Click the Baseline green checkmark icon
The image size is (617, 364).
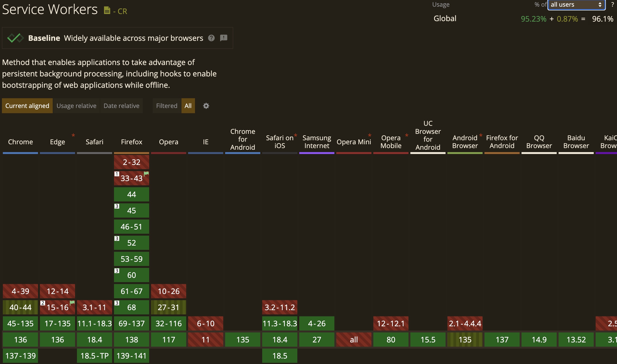coord(15,38)
